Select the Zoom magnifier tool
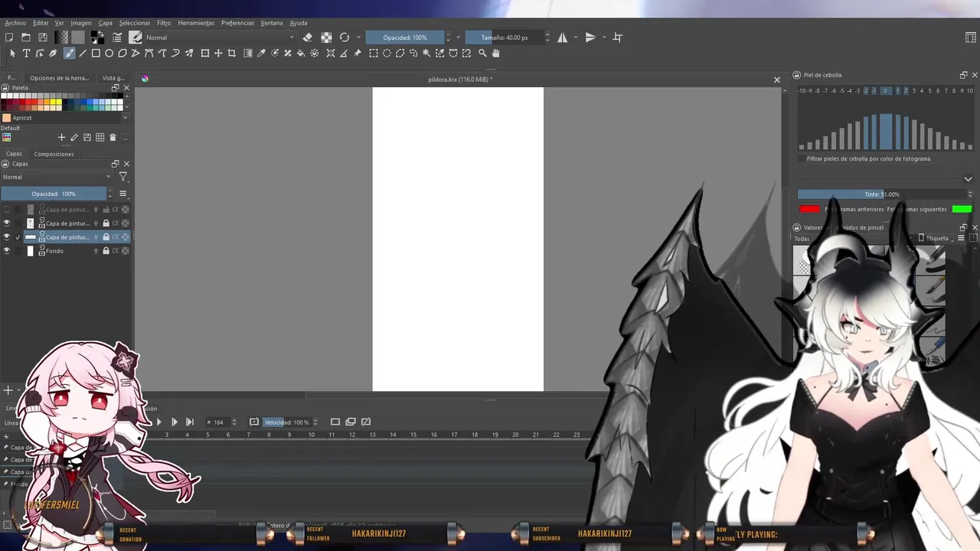This screenshot has height=551, width=980. tap(482, 53)
